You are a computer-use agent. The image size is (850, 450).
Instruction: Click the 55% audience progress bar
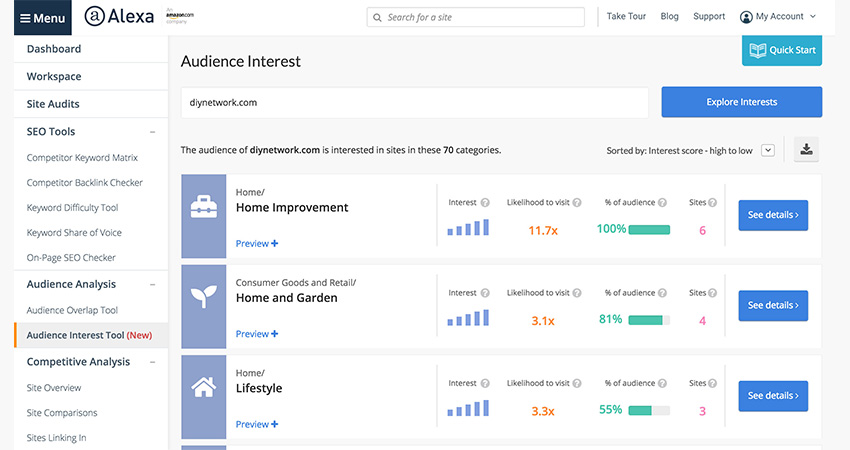[649, 410]
